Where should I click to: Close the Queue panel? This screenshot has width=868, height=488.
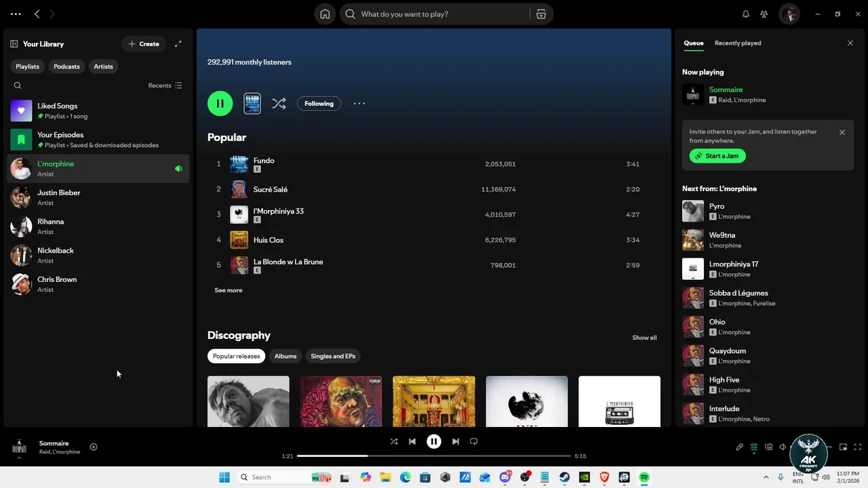(850, 43)
